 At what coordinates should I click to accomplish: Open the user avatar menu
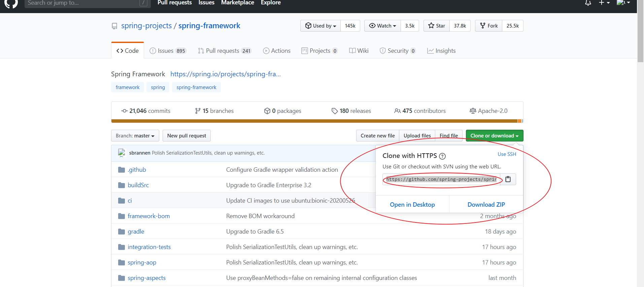point(623,3)
